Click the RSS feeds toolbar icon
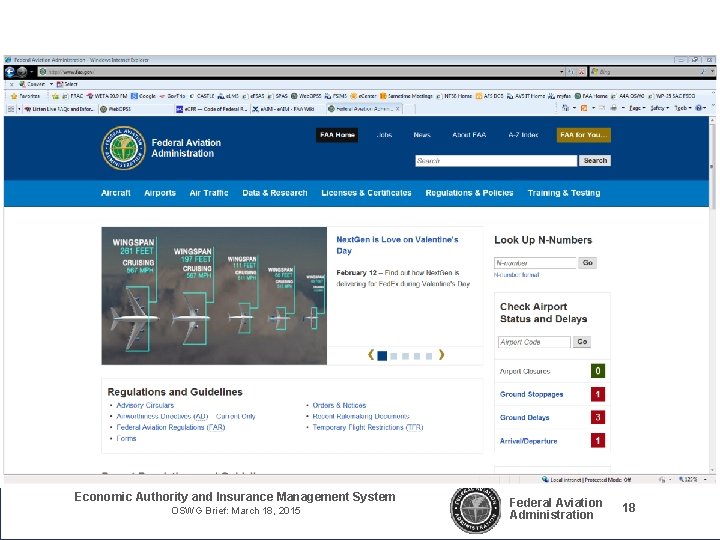The height and width of the screenshot is (540, 720). click(584, 108)
